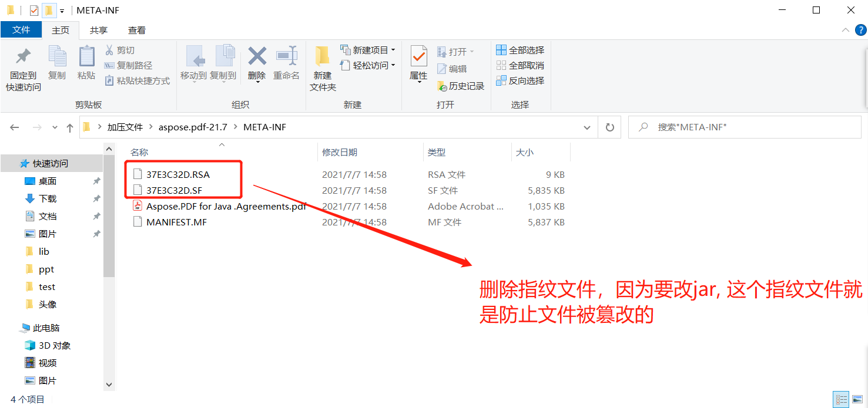Expand the recent locations dropdown arrow
This screenshot has width=868, height=408.
click(55, 127)
